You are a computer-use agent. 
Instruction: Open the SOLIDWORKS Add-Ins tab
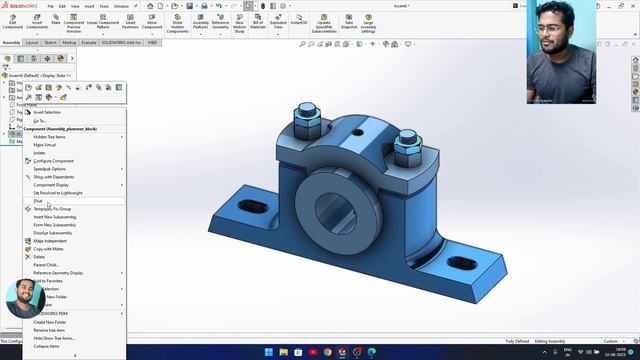pyautogui.click(x=121, y=42)
